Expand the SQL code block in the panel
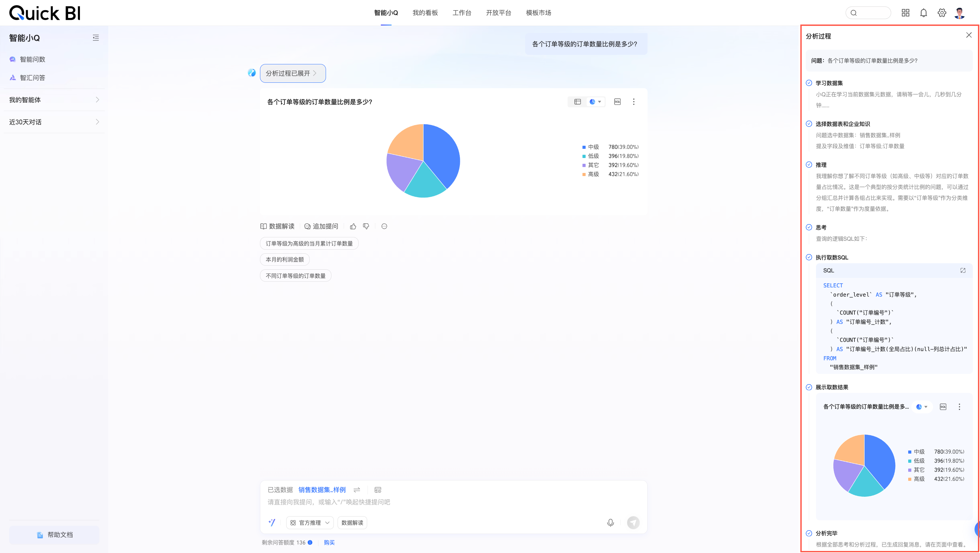Viewport: 980px width, 553px height. (963, 270)
